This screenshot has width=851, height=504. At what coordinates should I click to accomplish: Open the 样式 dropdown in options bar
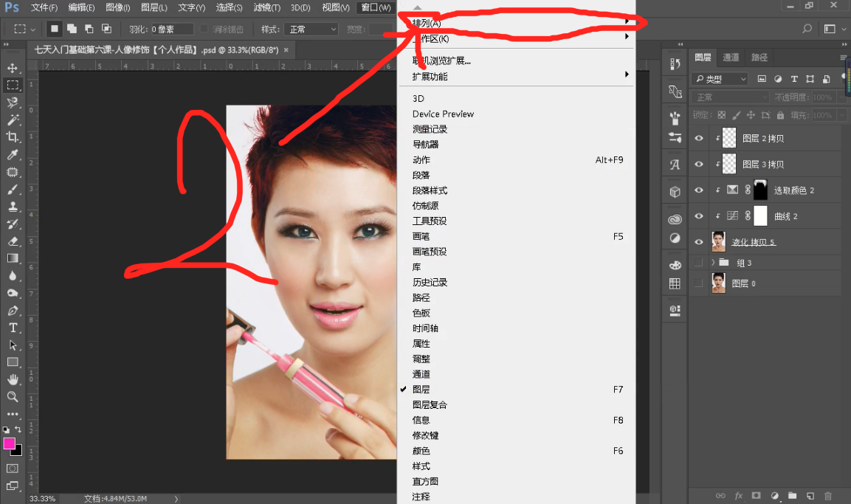(312, 30)
